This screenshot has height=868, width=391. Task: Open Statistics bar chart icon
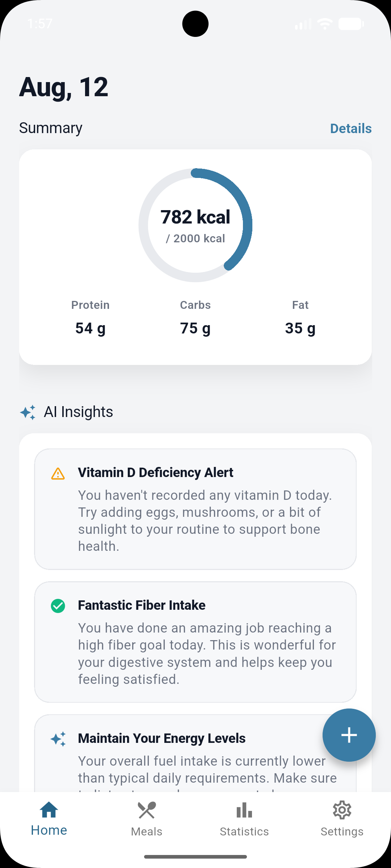244,810
